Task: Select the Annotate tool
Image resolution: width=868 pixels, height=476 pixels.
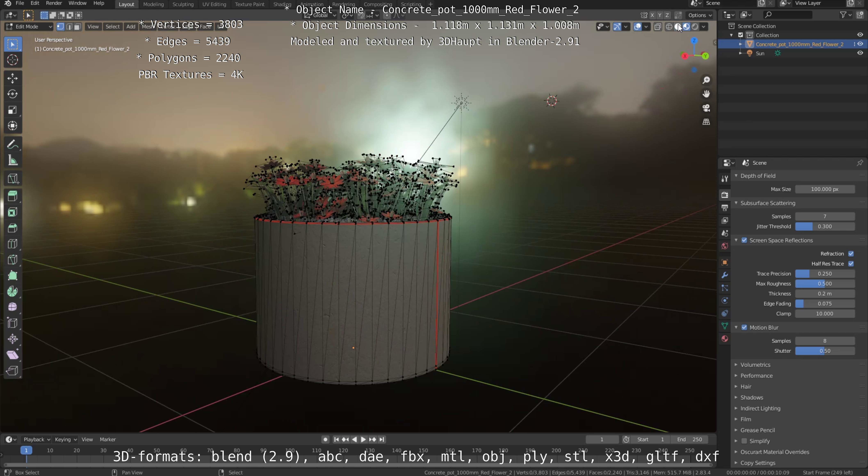Action: click(x=13, y=145)
